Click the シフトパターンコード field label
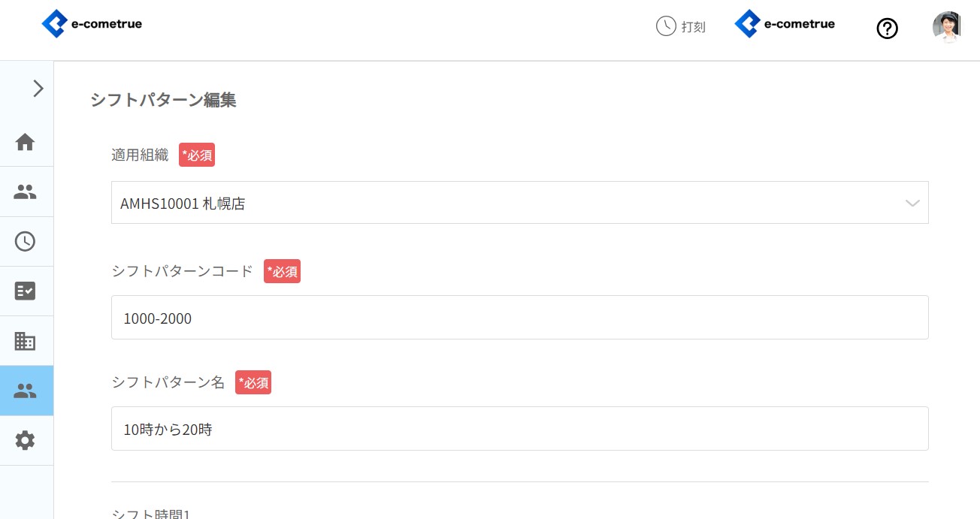The height and width of the screenshot is (519, 980). (x=183, y=271)
